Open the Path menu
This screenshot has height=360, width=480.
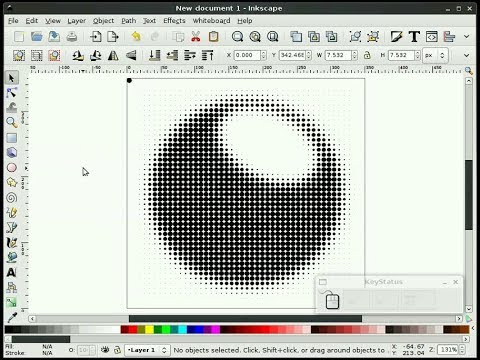point(129,21)
